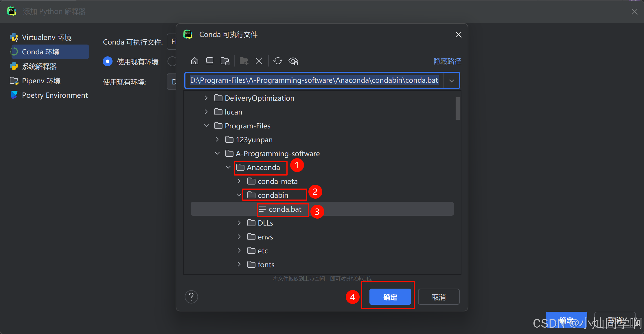Image resolution: width=644 pixels, height=334 pixels.
Task: Select the 使用现有环境 radio button
Action: coord(108,61)
